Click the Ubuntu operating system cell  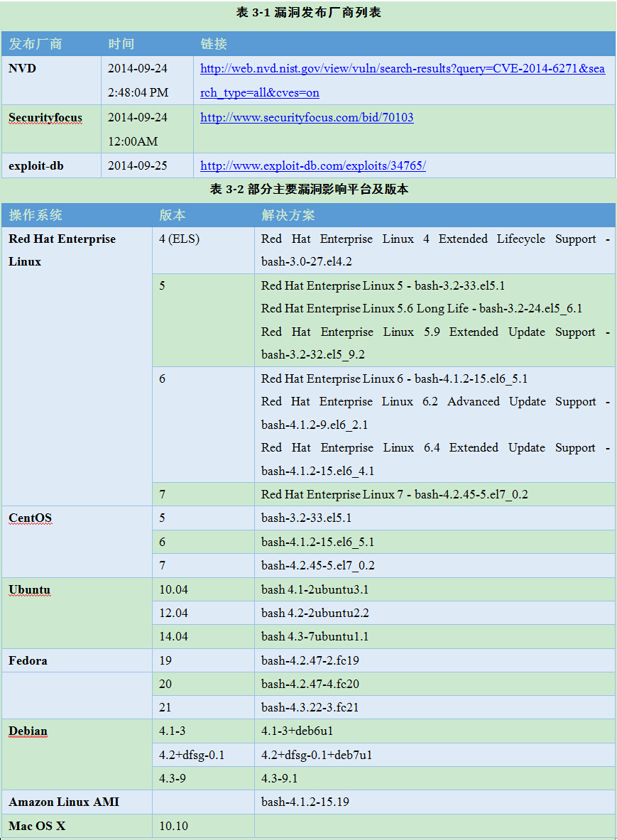(x=77, y=613)
